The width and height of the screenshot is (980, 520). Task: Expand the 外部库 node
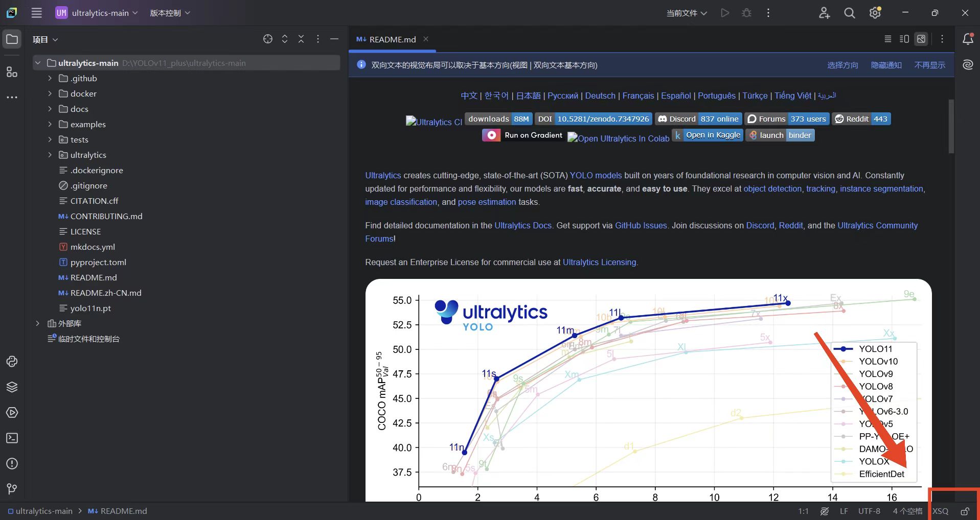click(38, 323)
